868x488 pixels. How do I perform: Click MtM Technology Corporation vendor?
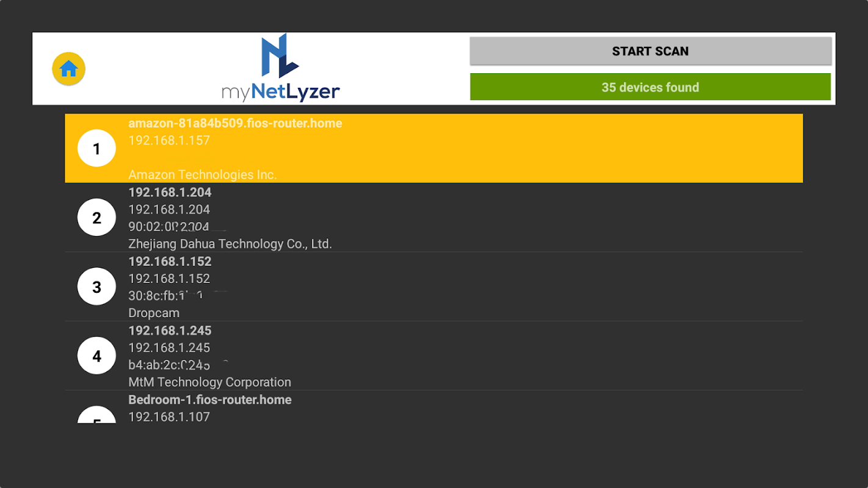[x=209, y=382]
